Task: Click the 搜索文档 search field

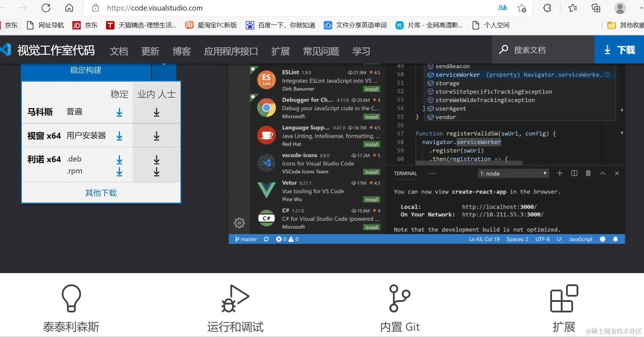Action: tap(543, 49)
